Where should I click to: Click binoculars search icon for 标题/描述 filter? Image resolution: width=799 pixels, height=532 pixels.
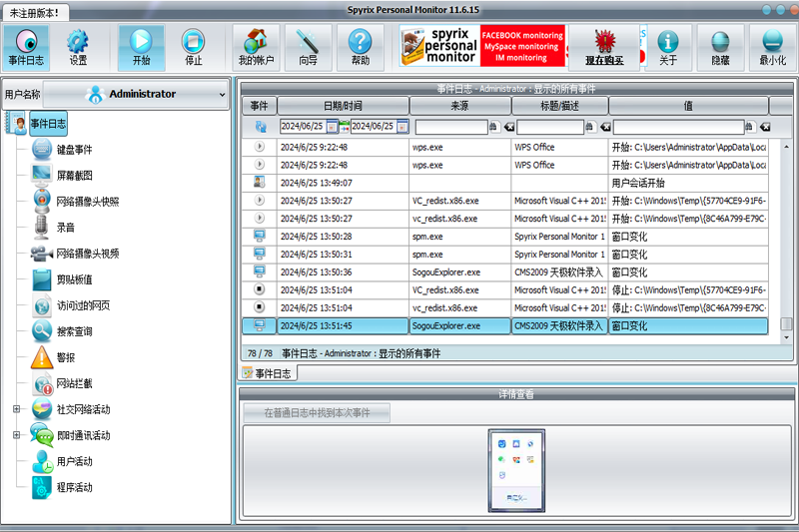tap(589, 126)
